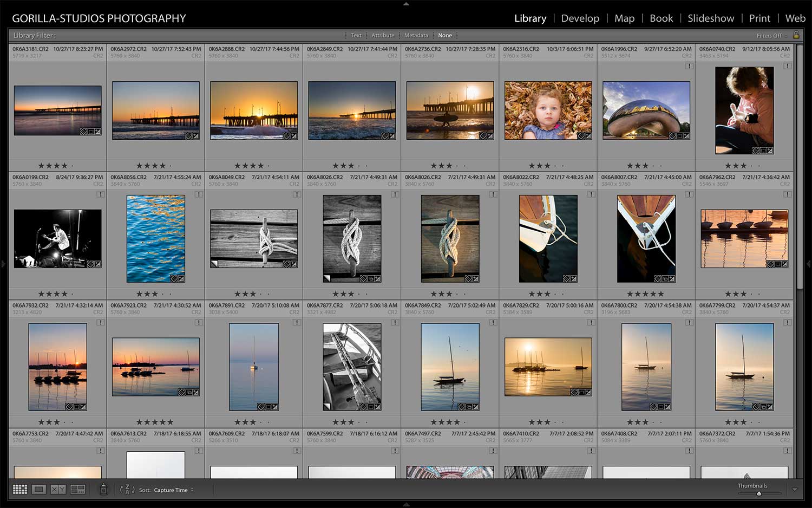Click develop adjustments badge on 0K6A2316.CR2 thumbnail
Image resolution: width=812 pixels, height=508 pixels.
point(588,136)
